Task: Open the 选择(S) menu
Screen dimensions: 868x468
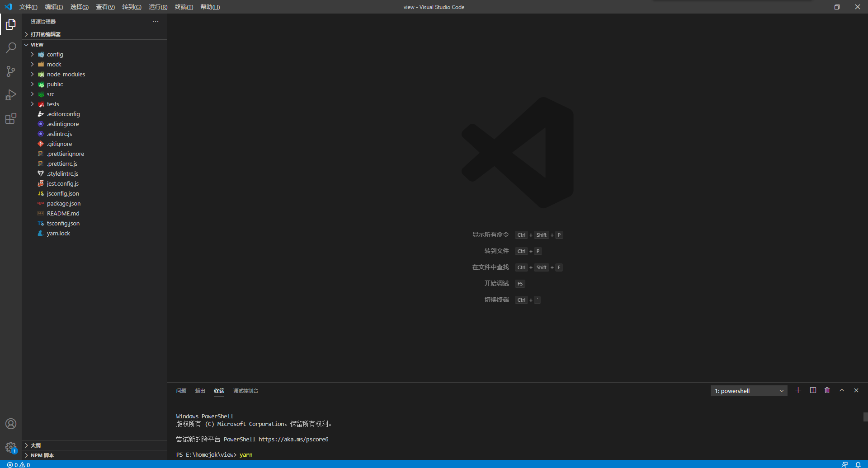Action: point(79,7)
